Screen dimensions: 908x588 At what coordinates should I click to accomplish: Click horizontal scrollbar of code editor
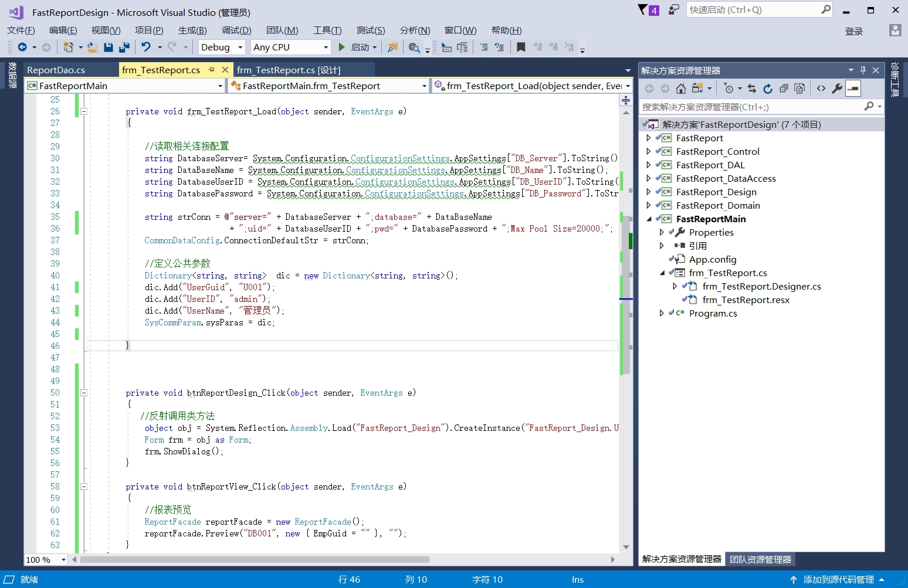pos(344,559)
